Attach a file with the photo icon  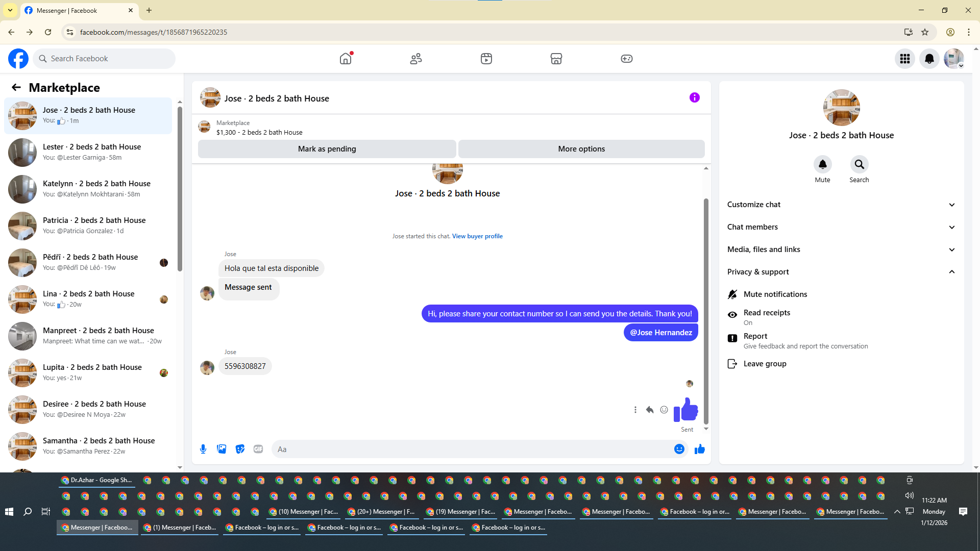point(222,449)
